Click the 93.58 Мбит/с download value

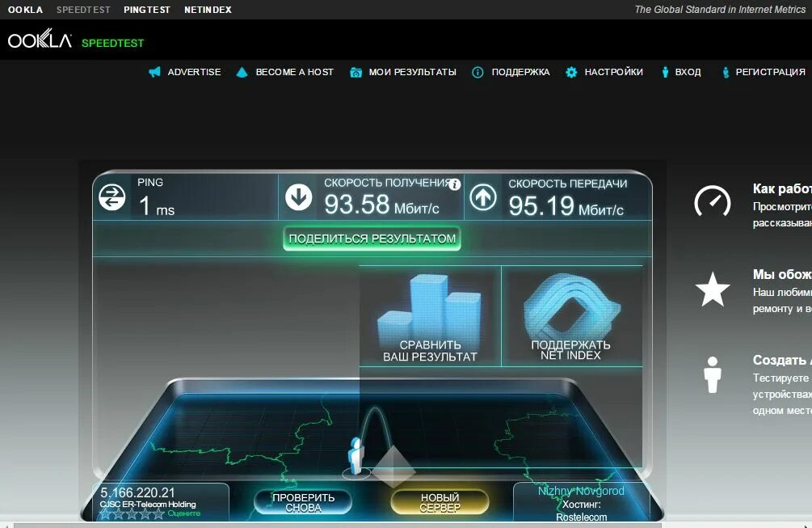click(381, 205)
